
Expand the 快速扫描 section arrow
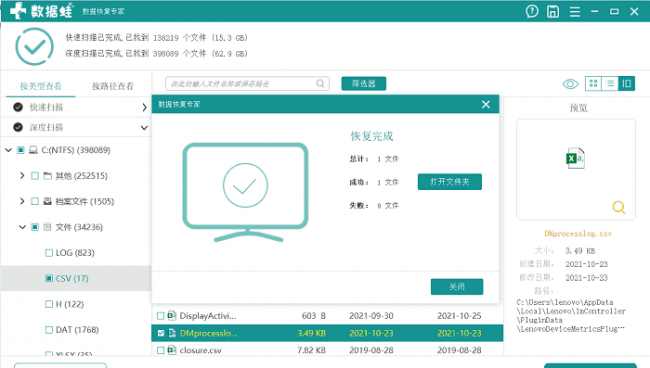pyautogui.click(x=144, y=108)
